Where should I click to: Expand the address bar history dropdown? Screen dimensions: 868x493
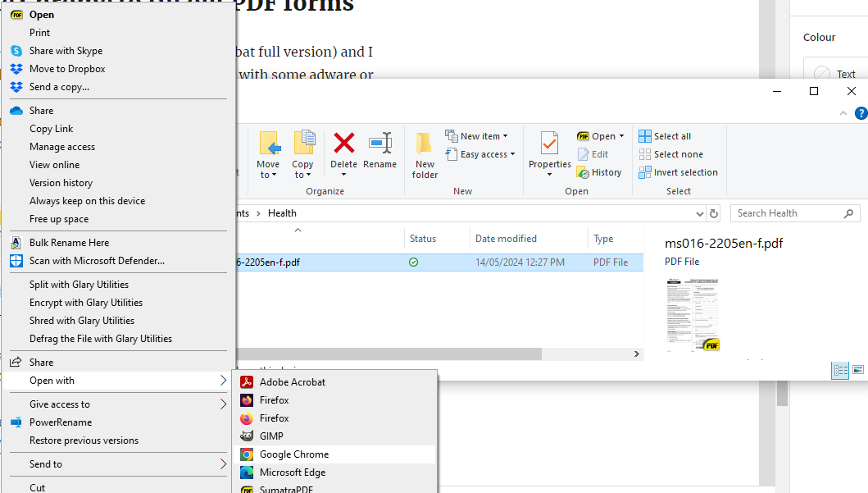tap(700, 214)
